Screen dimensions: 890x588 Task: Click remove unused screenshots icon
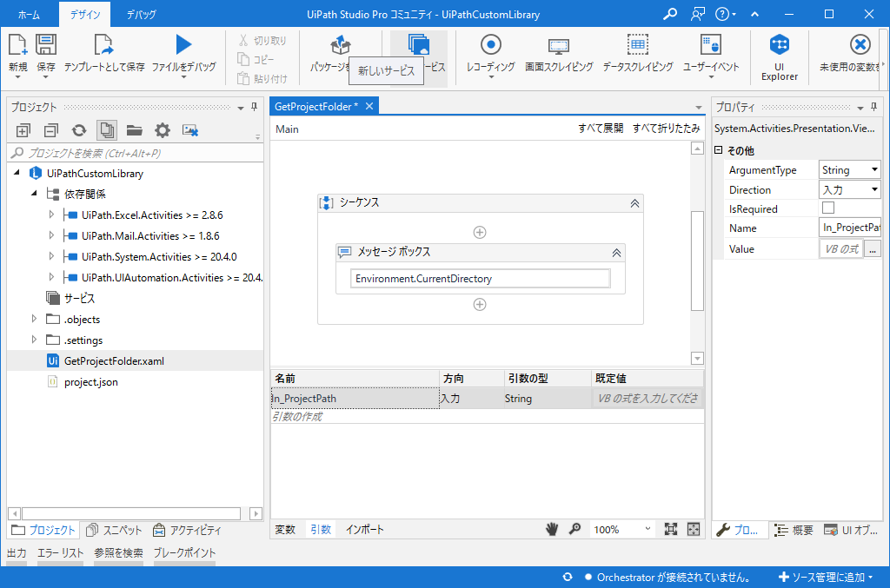pyautogui.click(x=190, y=130)
